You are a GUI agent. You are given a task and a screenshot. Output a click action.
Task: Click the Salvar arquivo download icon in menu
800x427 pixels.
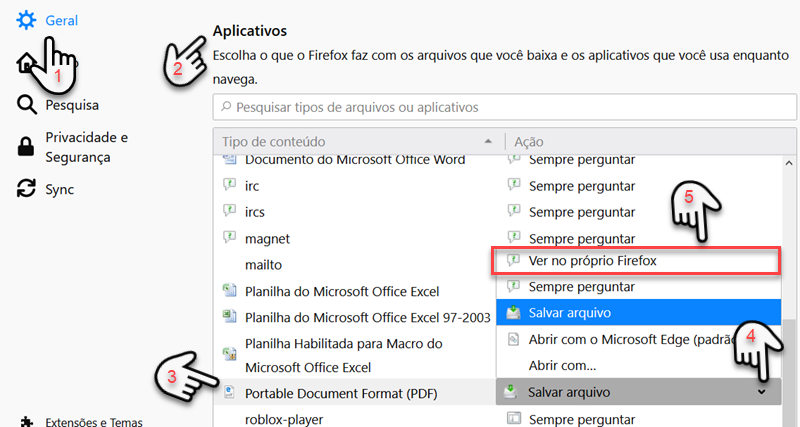point(513,312)
